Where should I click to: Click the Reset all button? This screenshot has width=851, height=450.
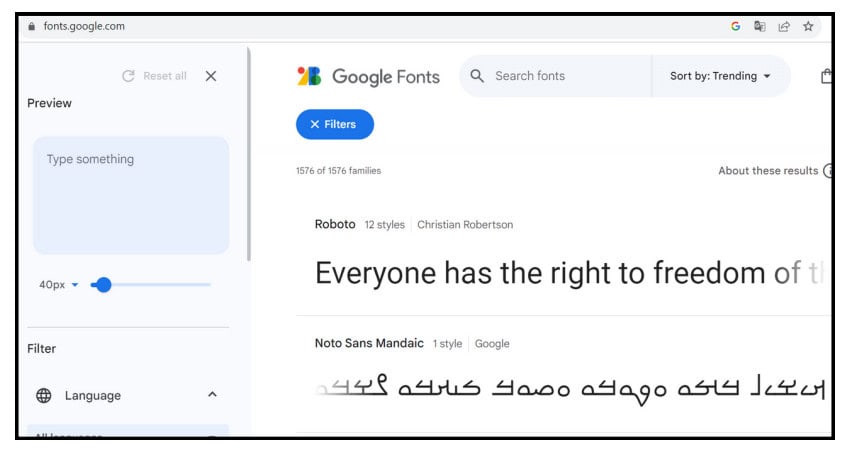pyautogui.click(x=154, y=76)
